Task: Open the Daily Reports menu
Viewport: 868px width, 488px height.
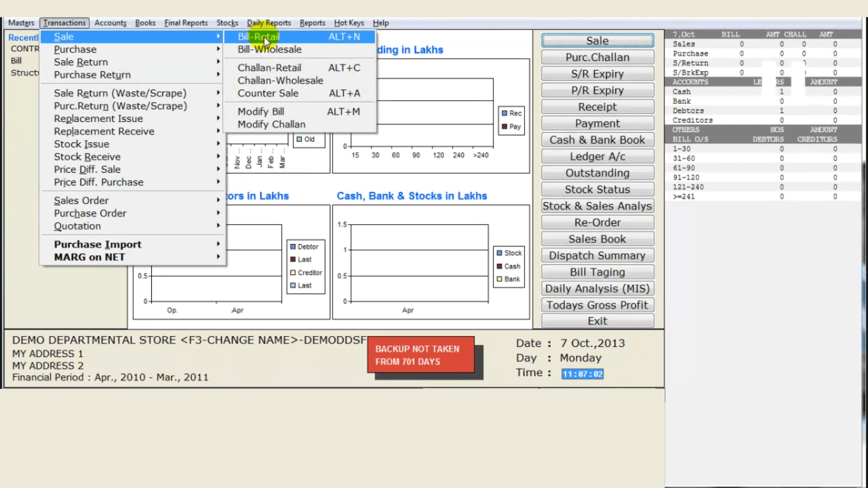Action: pos(269,23)
